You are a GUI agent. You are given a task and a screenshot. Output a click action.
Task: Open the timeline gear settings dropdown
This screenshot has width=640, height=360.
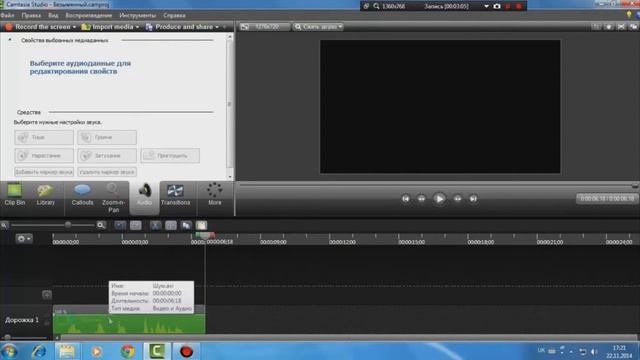[24, 238]
